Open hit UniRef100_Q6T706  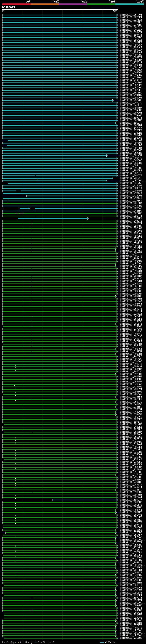pyautogui.click(x=131, y=15)
